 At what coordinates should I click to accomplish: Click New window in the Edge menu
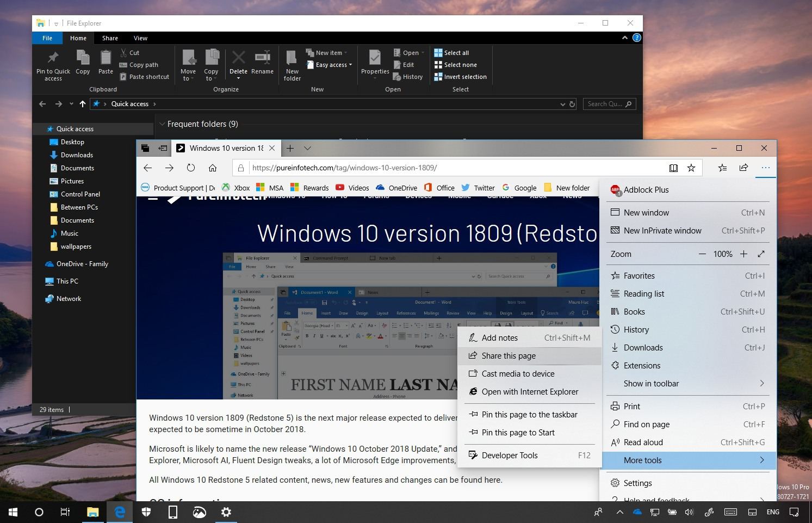tap(647, 212)
